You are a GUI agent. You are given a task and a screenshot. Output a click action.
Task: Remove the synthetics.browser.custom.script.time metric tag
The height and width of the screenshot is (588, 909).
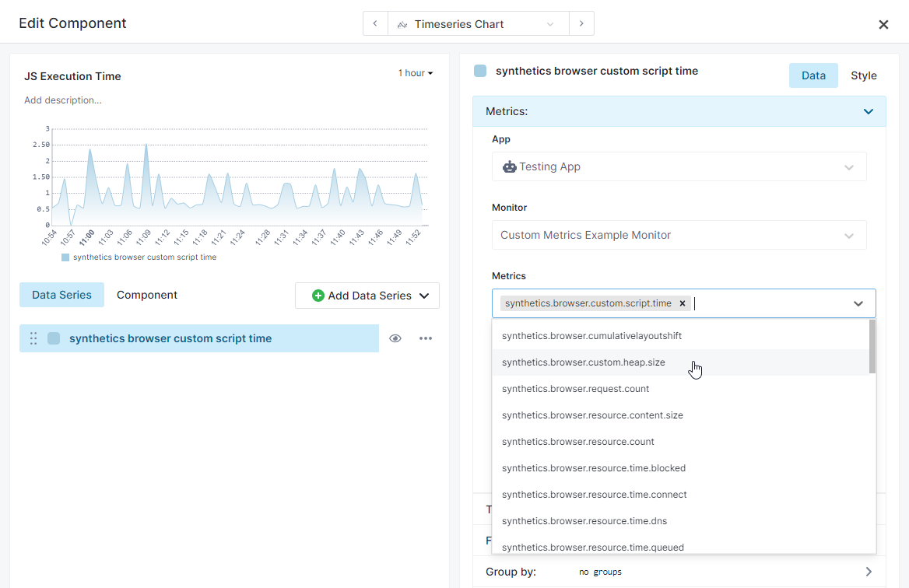[x=683, y=303]
